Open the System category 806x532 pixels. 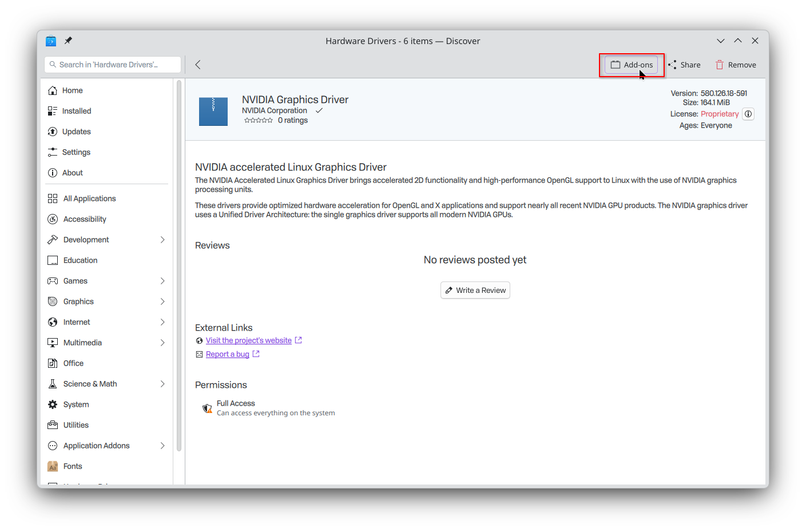click(76, 404)
